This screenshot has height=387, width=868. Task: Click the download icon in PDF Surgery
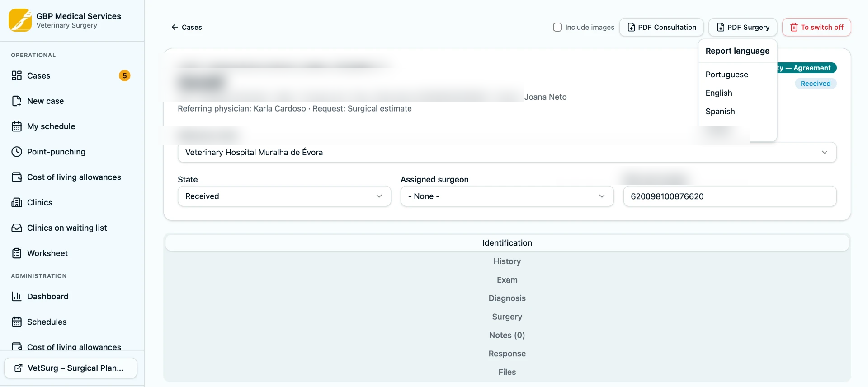click(721, 27)
